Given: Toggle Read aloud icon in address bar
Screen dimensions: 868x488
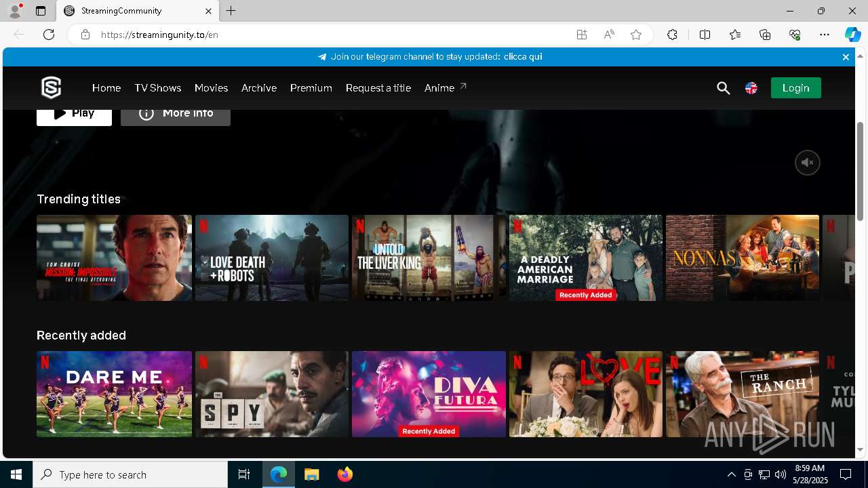Looking at the screenshot, I should [x=609, y=35].
